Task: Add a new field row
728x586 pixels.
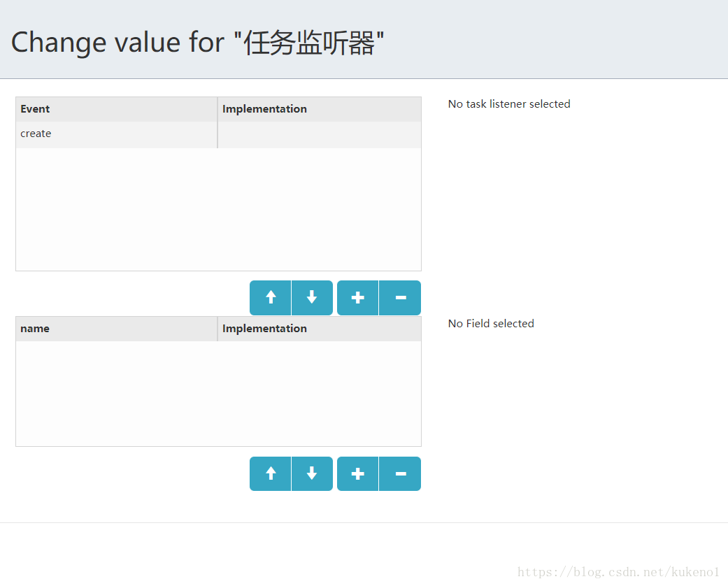Action: coord(357,473)
